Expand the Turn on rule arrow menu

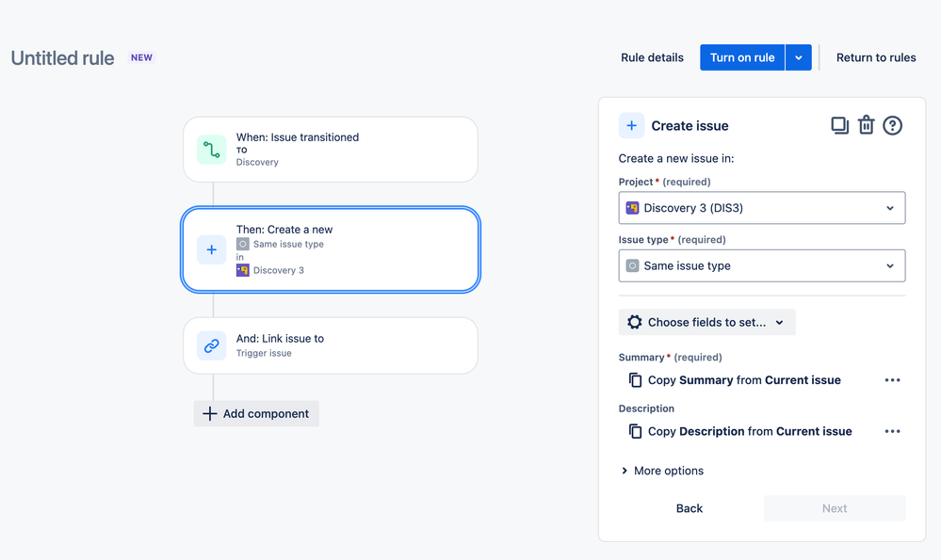coord(798,57)
